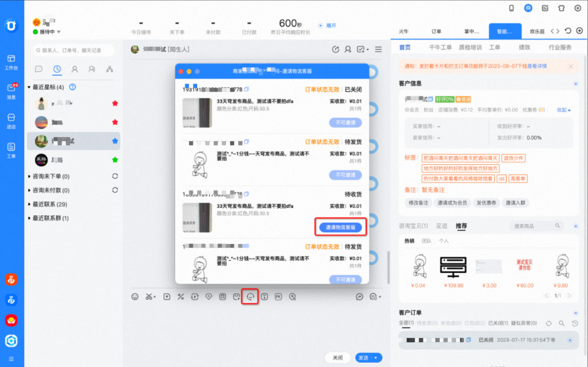This screenshot has width=588, height=367.
Task: Click the hamburger menu icon in chat header
Action: pos(378,49)
